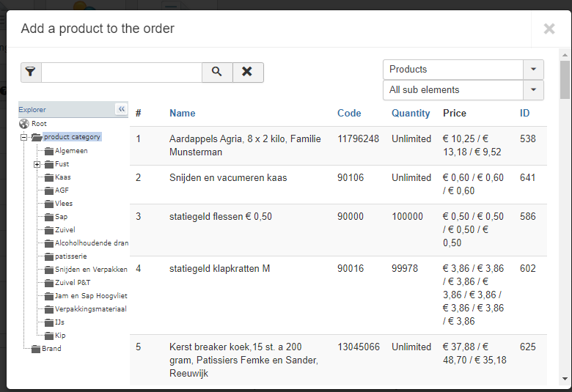The height and width of the screenshot is (392, 572).
Task: Sort by Name column header
Action: pos(182,114)
